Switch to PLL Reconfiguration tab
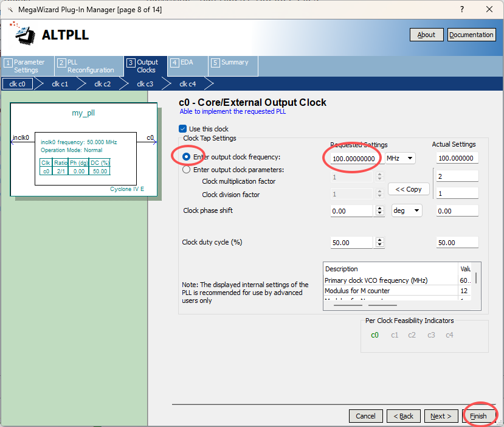 [89, 66]
